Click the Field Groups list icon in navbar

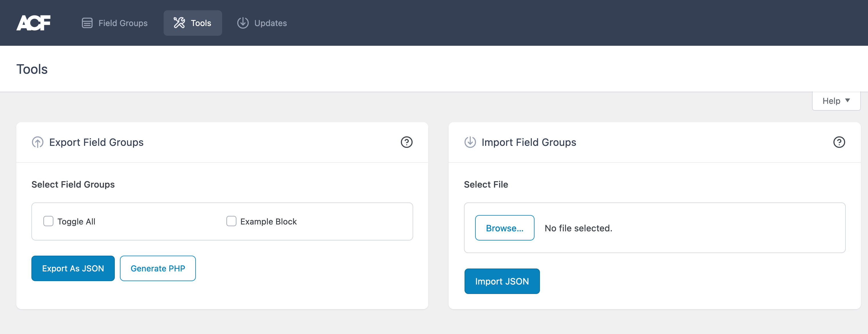pos(87,23)
